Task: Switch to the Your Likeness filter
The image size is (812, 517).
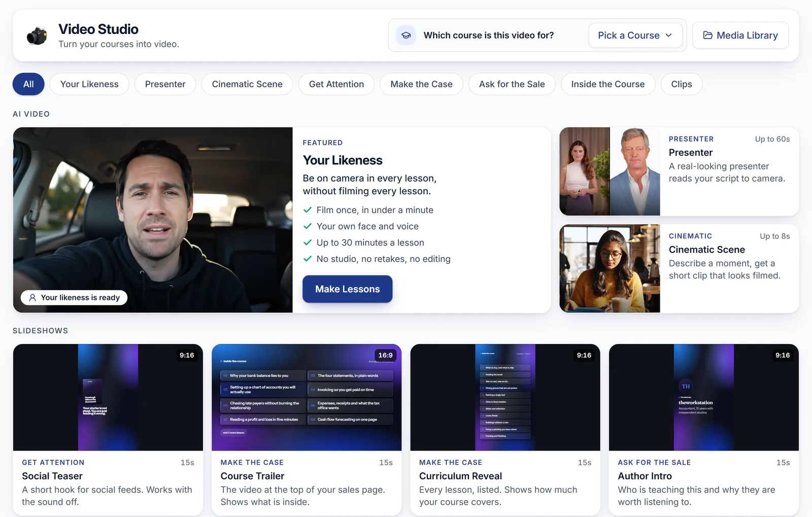Action: coord(89,84)
